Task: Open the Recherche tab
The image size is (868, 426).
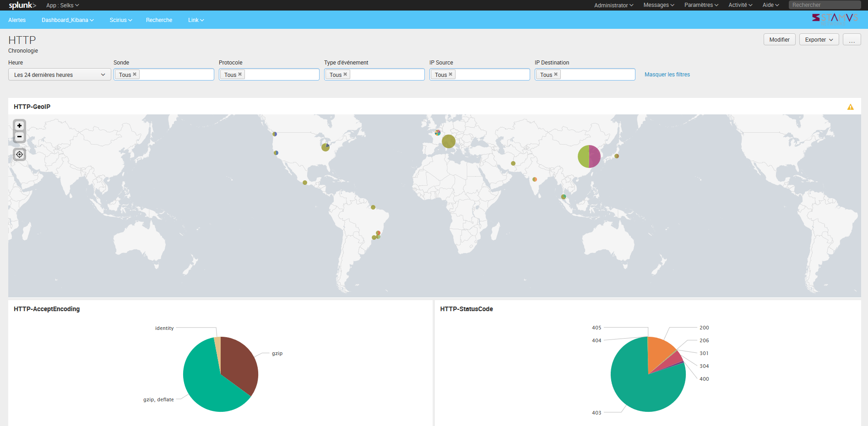Action: (159, 20)
